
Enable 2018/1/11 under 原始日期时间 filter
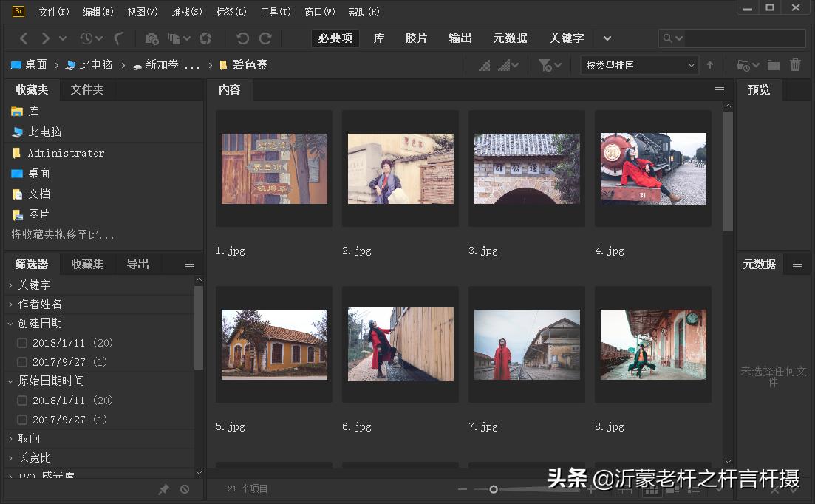click(22, 401)
